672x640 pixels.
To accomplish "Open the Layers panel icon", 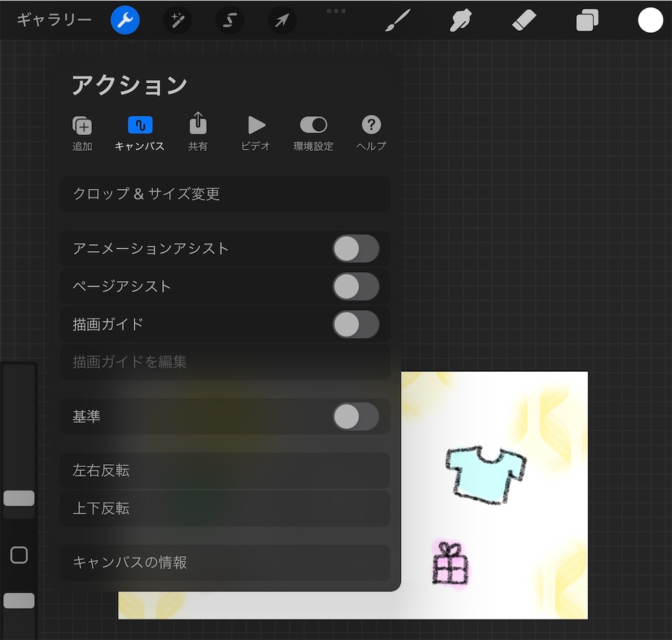I will 587,20.
